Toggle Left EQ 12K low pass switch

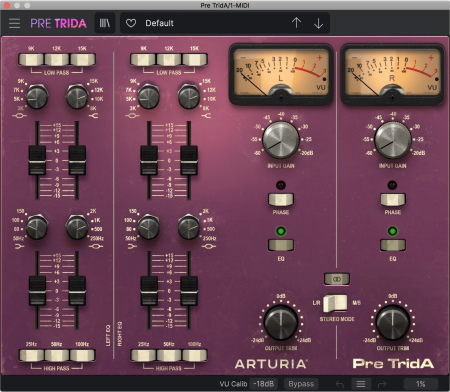click(x=57, y=59)
